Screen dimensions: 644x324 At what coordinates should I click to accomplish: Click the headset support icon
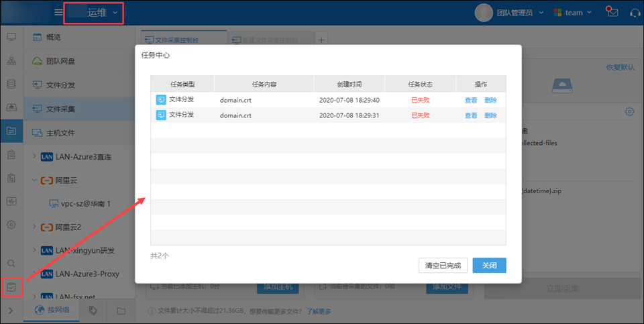[x=634, y=12]
